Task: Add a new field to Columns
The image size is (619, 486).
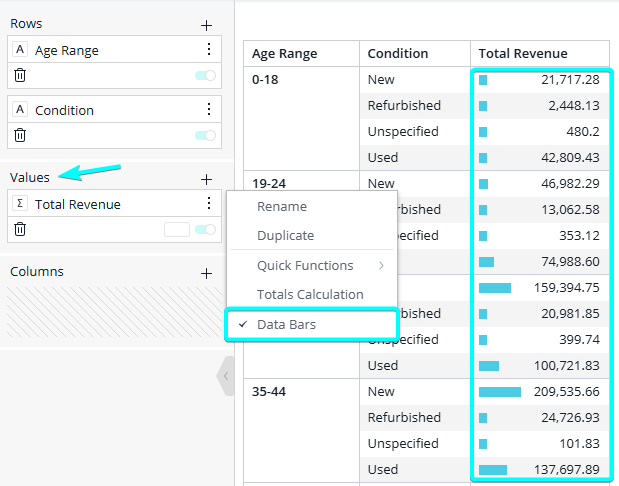Action: click(206, 272)
